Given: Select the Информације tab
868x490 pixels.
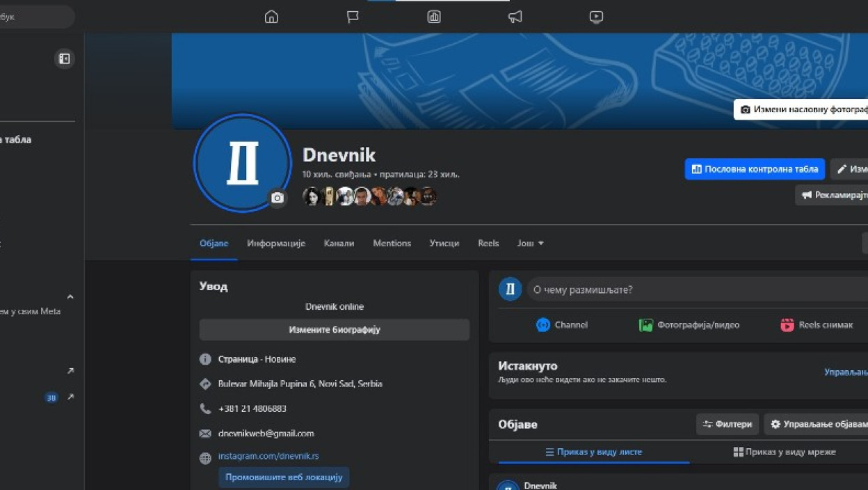Looking at the screenshot, I should coord(276,243).
